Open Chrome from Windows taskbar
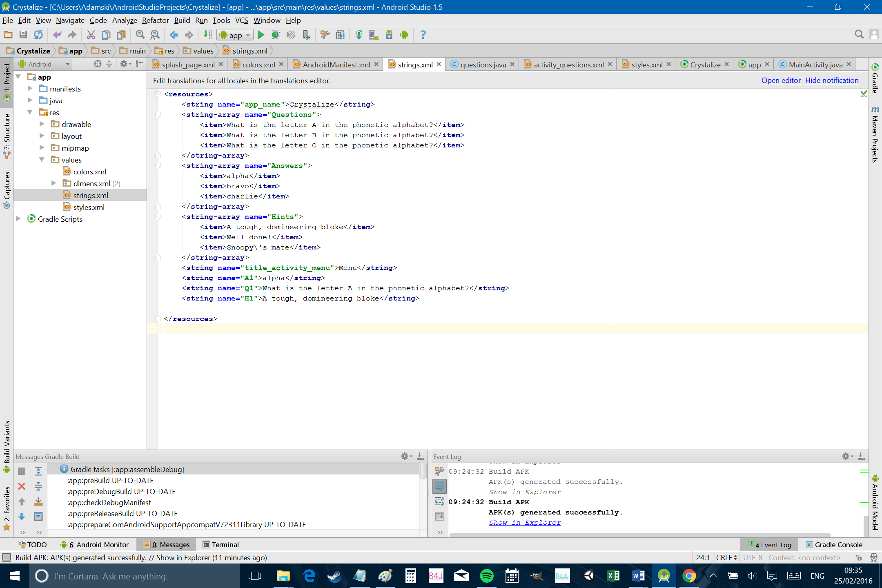This screenshot has width=882, height=588. tap(689, 576)
